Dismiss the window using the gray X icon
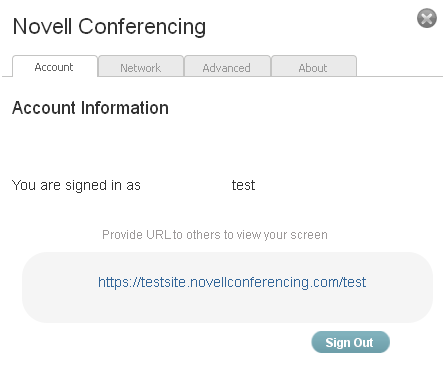 pyautogui.click(x=427, y=18)
